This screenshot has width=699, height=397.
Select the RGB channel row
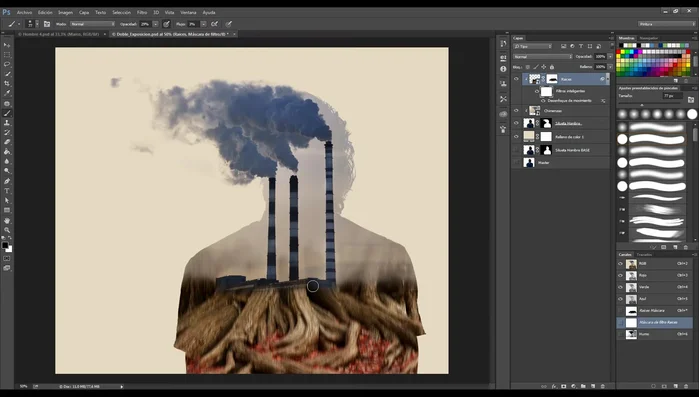(654, 264)
